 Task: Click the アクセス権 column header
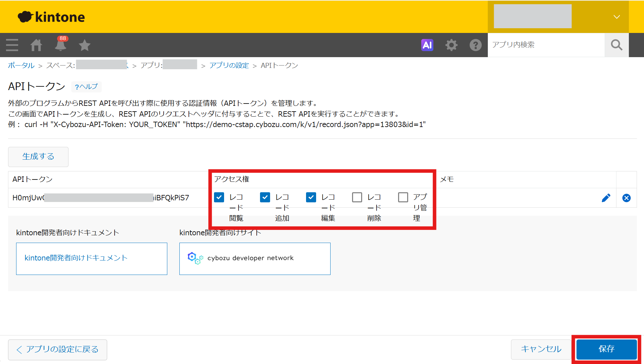(232, 179)
